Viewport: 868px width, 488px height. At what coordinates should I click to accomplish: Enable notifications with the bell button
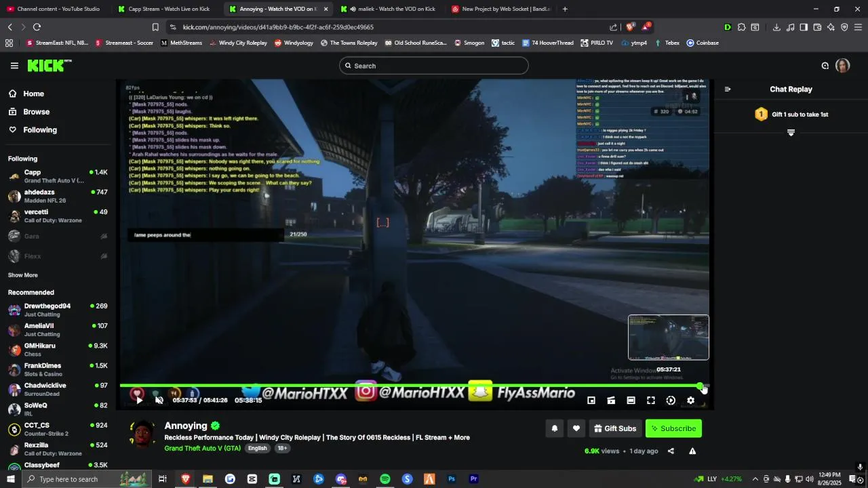pos(555,428)
